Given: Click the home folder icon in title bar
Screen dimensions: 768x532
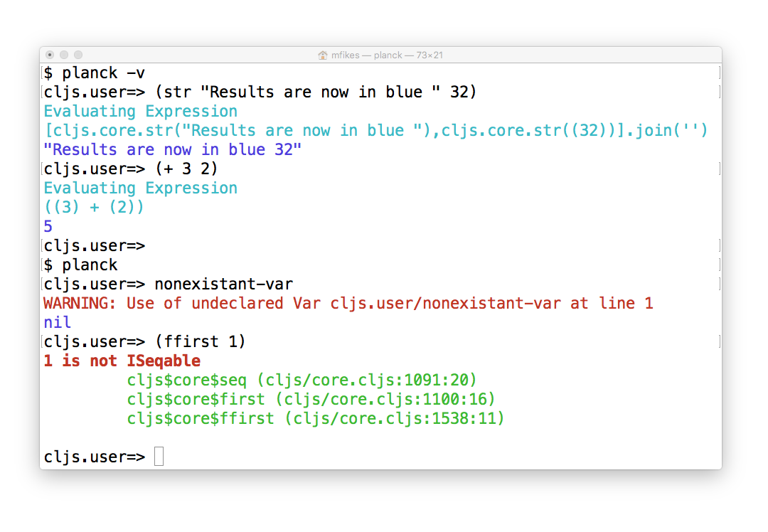Looking at the screenshot, I should coord(322,55).
